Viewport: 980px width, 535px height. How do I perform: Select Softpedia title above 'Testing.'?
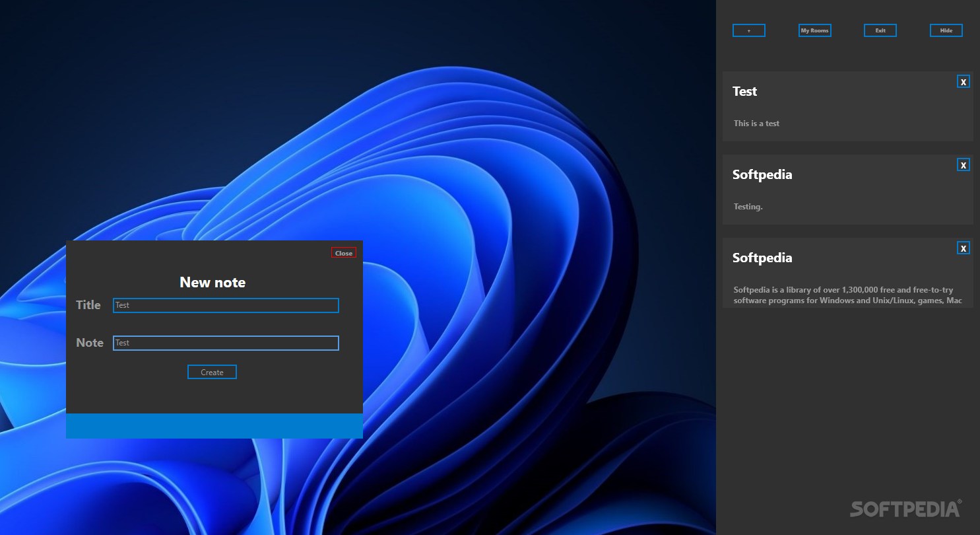click(x=762, y=175)
